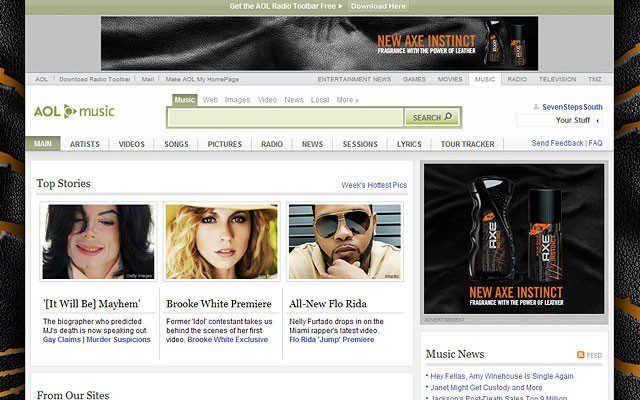Viewport: 640px width, 400px height.
Task: Click Send Feedback link
Action: click(x=557, y=143)
